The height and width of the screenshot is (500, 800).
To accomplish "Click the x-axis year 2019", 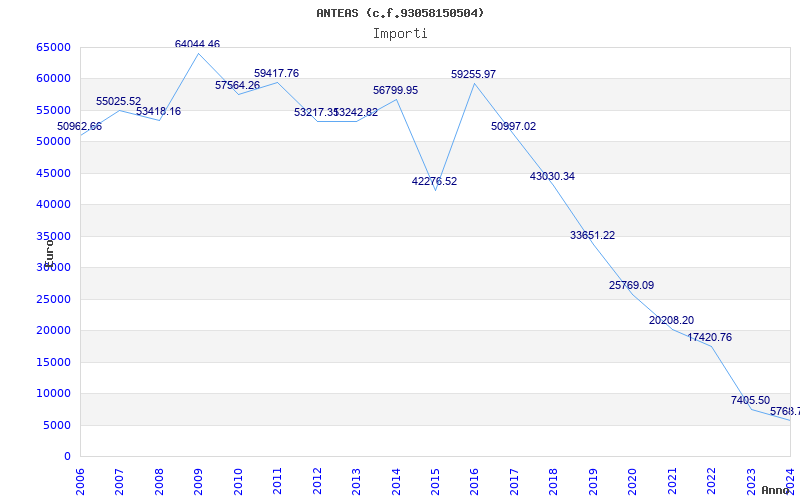I will pyautogui.click(x=593, y=481).
